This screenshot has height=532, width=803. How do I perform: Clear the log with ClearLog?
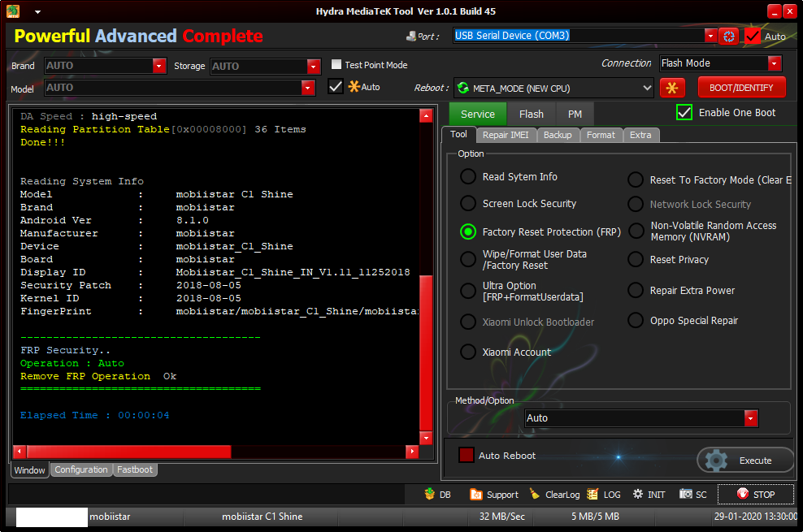(x=554, y=494)
